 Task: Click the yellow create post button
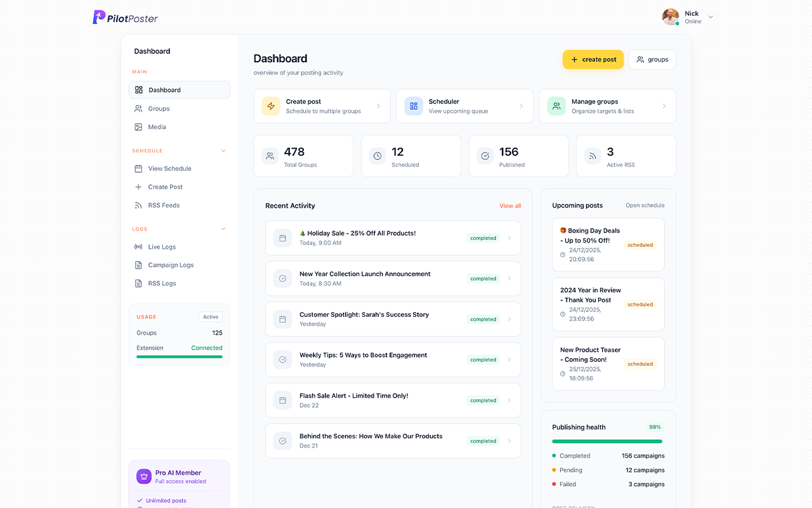(593, 60)
